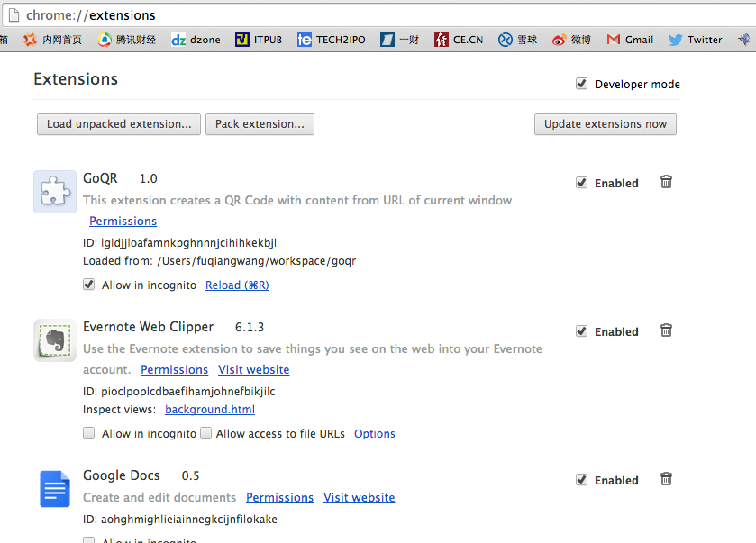Open Google Docs Visit website link
This screenshot has width=756, height=543.
[360, 497]
